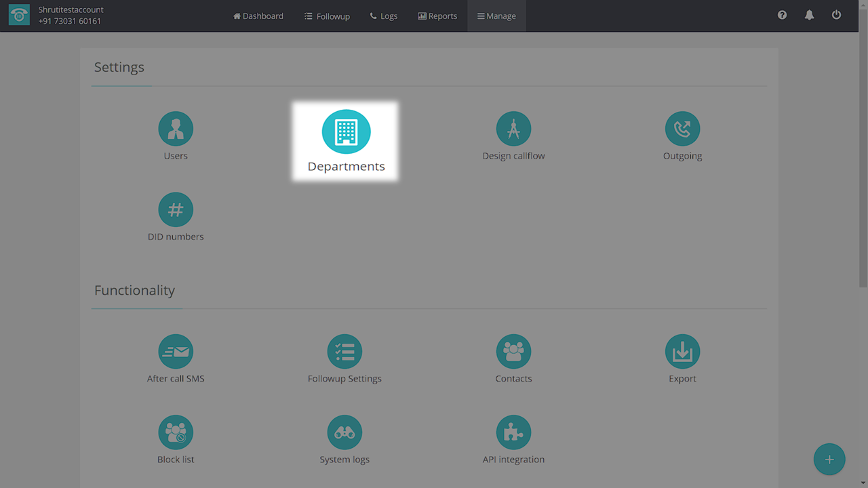Open the Logs navigation item
The width and height of the screenshot is (868, 488).
tap(384, 16)
